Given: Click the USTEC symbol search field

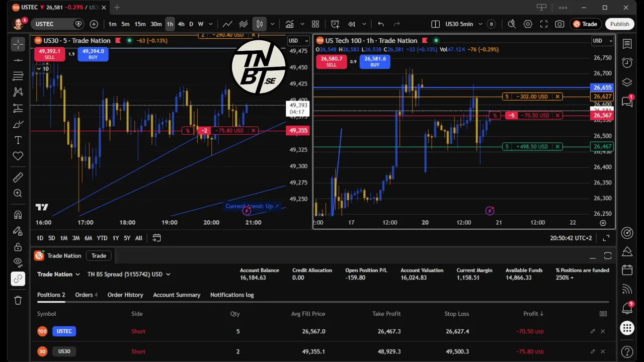Looking at the screenshot, I should 53,24.
